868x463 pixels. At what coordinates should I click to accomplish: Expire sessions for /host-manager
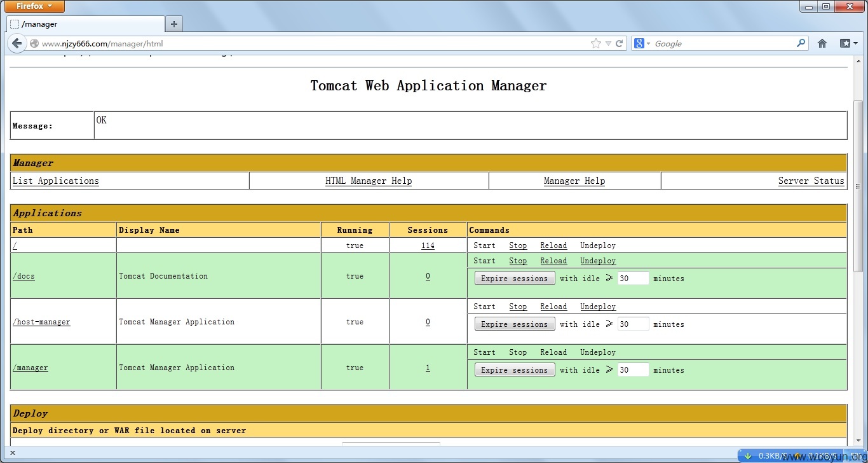tap(515, 324)
